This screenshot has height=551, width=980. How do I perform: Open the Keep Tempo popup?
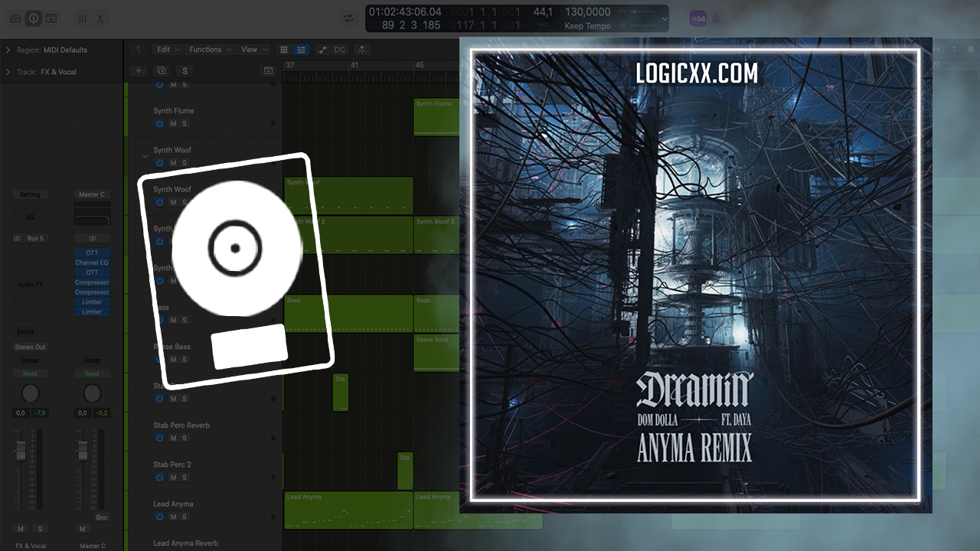[x=587, y=26]
